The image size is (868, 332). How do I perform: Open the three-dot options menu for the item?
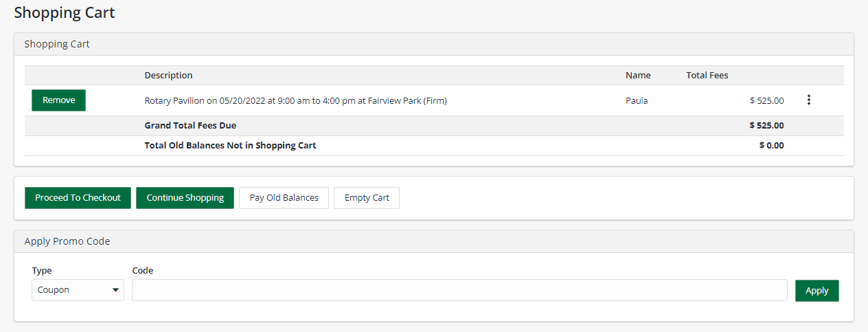pos(808,100)
